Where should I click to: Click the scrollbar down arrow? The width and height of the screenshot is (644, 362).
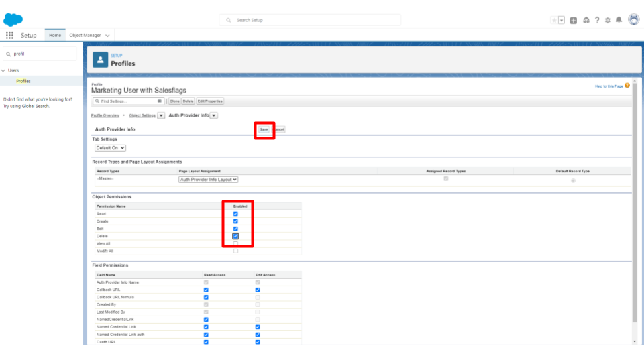pyautogui.click(x=635, y=341)
